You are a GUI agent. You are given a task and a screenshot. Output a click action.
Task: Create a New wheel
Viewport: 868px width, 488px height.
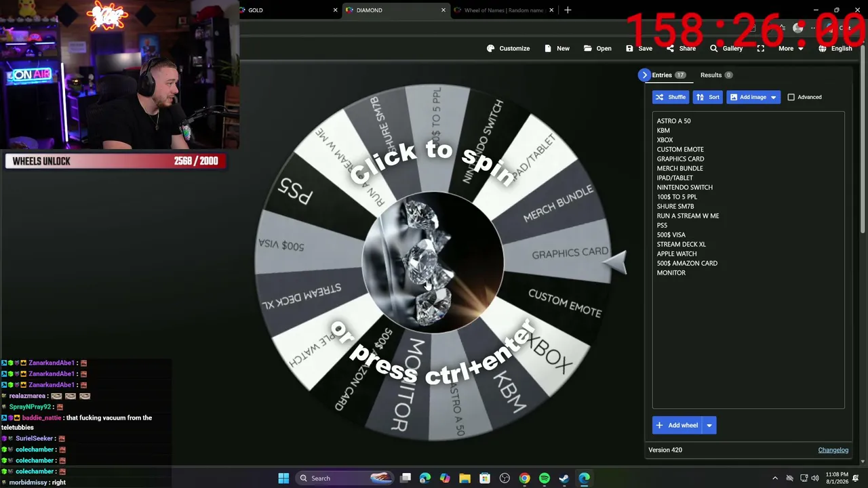(x=557, y=48)
